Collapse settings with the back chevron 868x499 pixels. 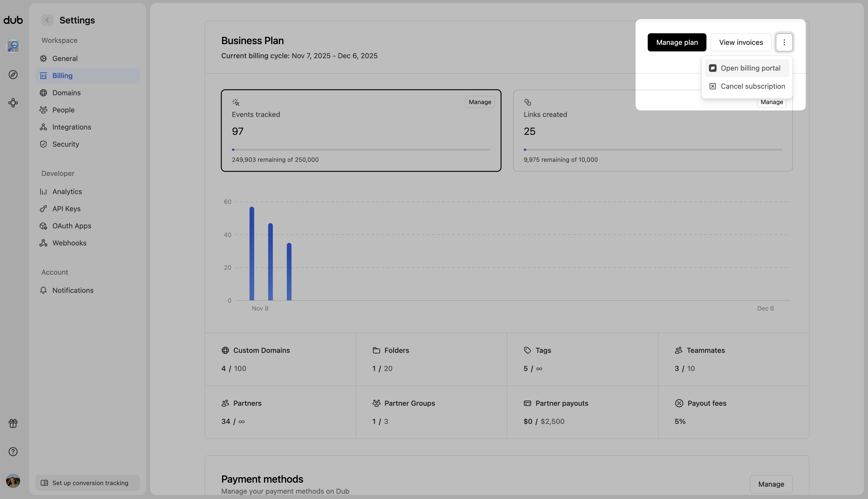pos(47,20)
